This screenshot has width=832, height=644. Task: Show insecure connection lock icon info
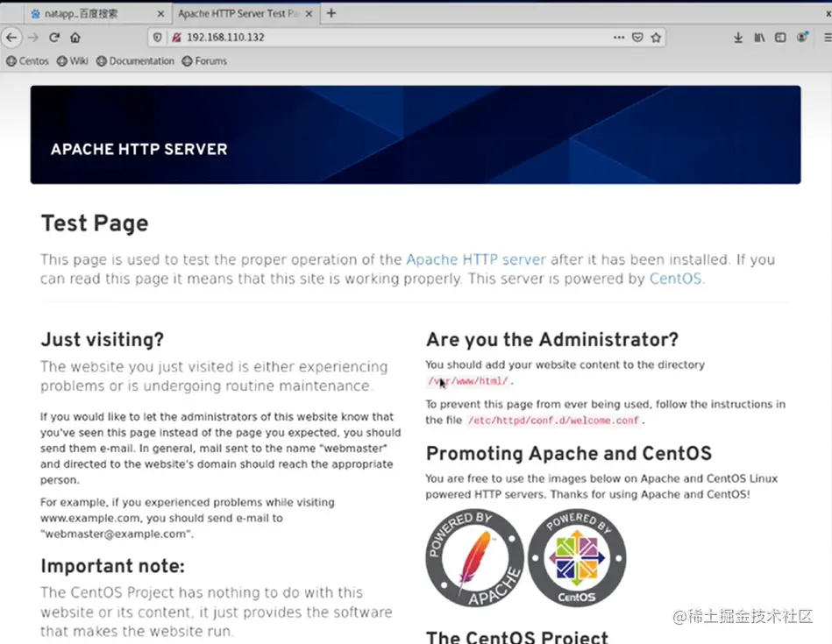(x=177, y=37)
